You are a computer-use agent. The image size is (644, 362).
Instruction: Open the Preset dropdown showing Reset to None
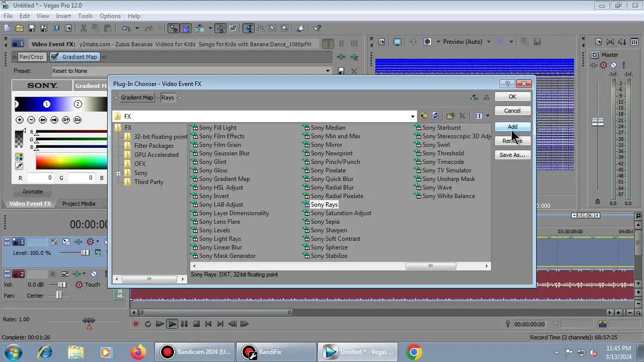click(x=328, y=71)
